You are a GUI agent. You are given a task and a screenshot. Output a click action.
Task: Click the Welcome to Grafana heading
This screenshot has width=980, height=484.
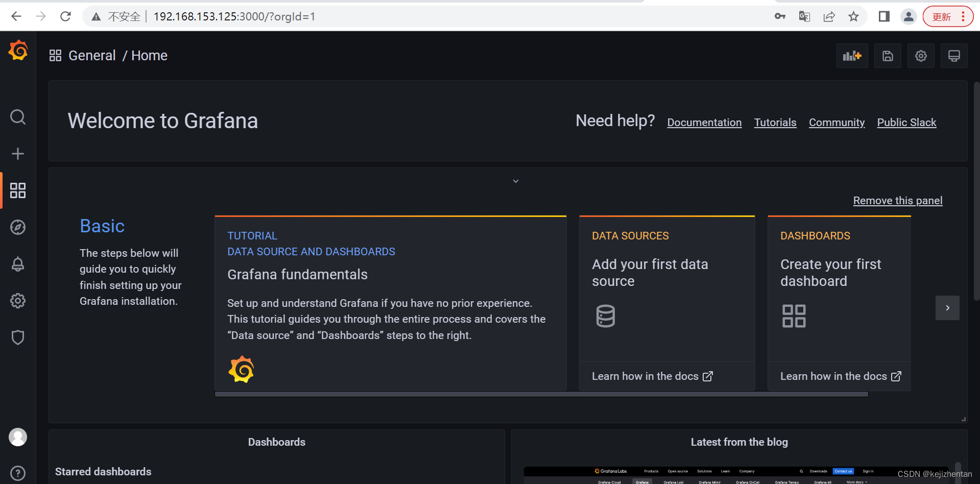pos(163,121)
